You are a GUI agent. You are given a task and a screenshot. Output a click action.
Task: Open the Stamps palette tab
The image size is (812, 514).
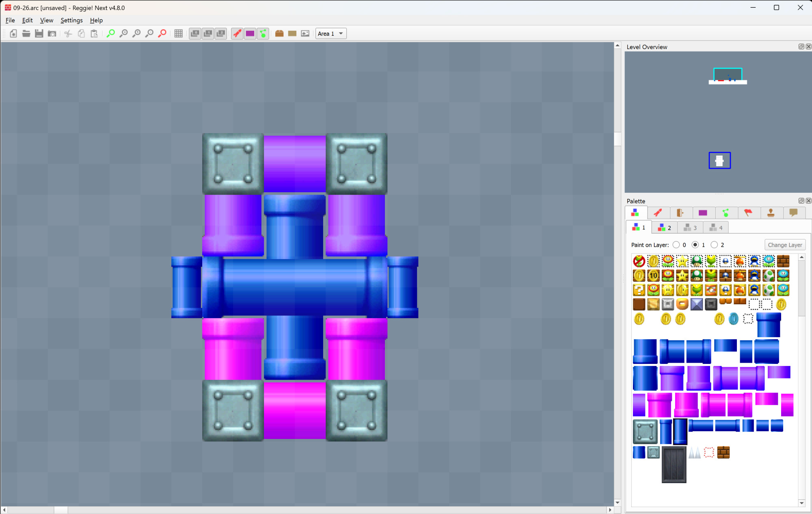click(771, 213)
